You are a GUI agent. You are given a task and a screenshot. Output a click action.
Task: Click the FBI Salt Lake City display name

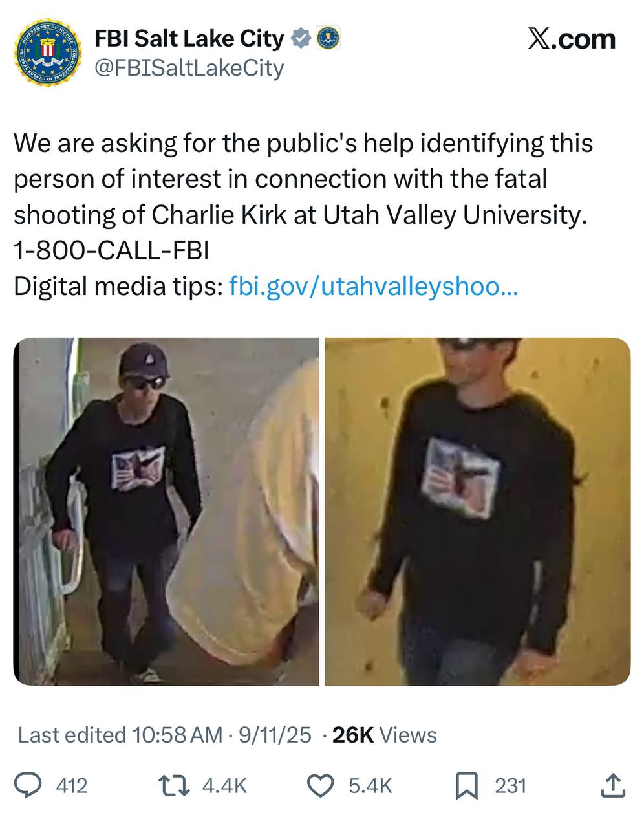(189, 39)
